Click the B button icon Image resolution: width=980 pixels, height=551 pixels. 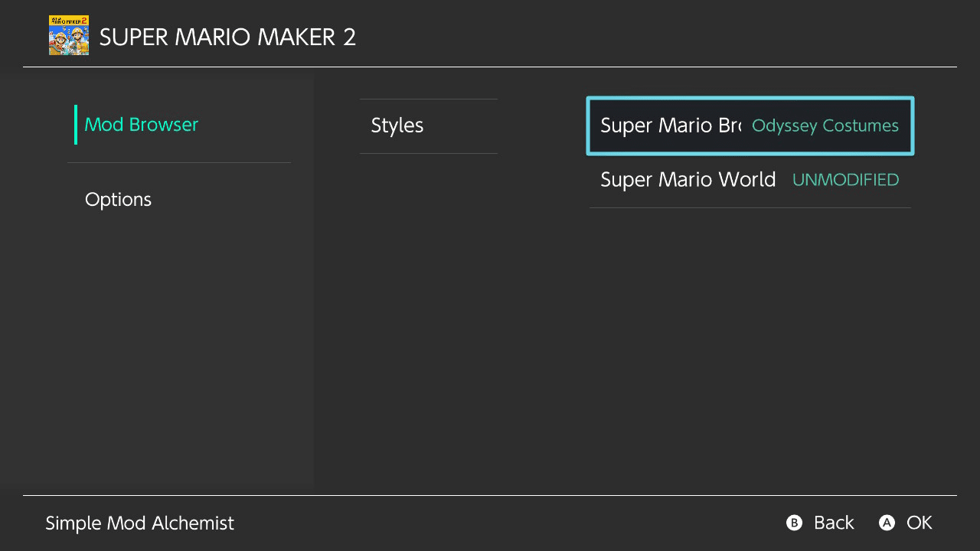[794, 523]
